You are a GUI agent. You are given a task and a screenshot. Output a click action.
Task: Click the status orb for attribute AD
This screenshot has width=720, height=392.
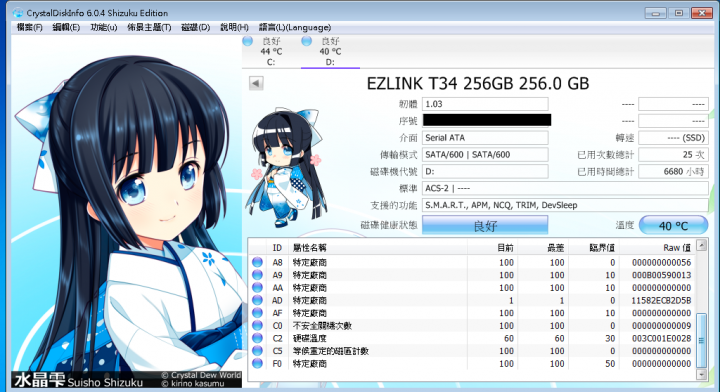(257, 300)
